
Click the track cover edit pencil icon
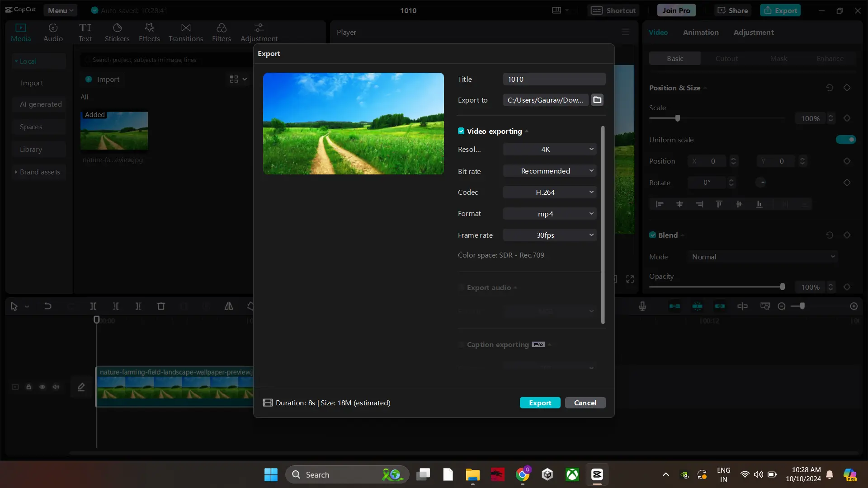click(x=81, y=387)
